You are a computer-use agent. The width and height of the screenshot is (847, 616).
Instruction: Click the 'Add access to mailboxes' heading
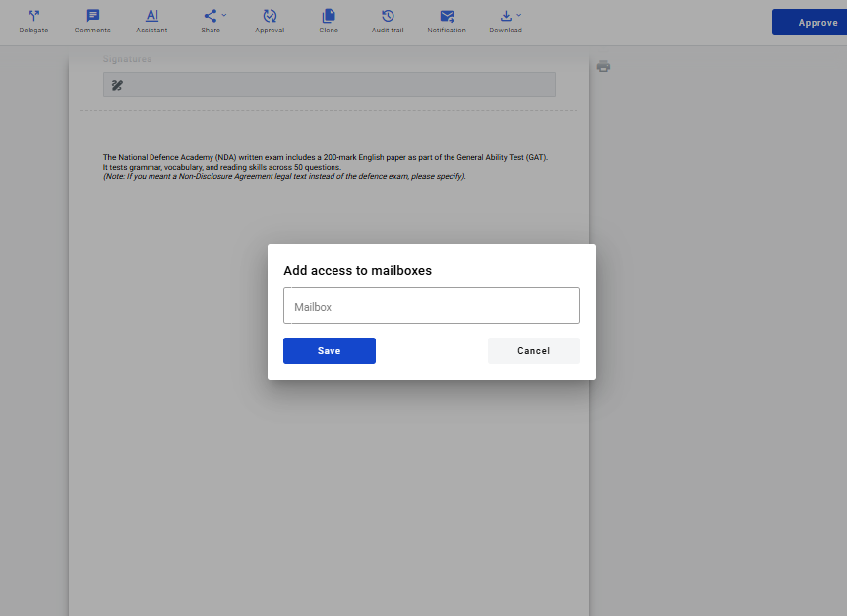[358, 271]
